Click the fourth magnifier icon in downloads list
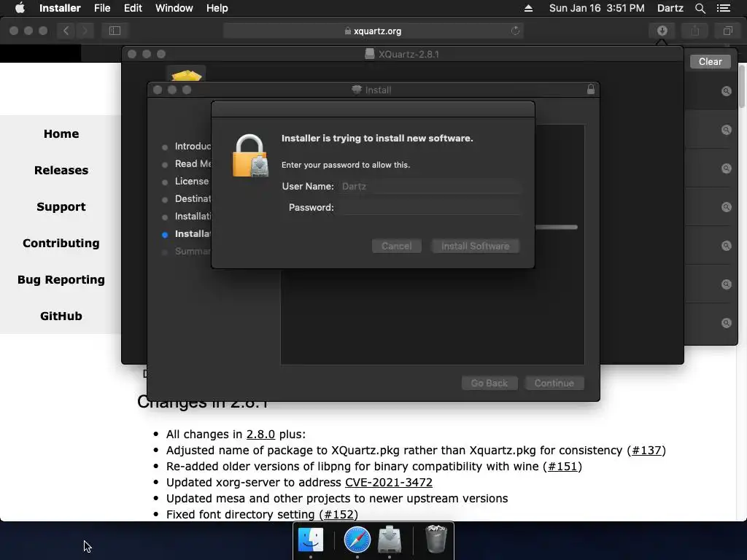 [x=726, y=206]
